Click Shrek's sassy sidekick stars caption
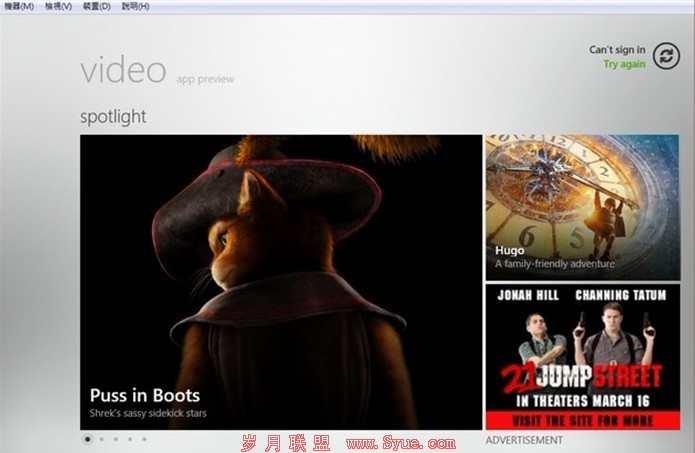Screen dimensions: 695x453 (x=148, y=413)
